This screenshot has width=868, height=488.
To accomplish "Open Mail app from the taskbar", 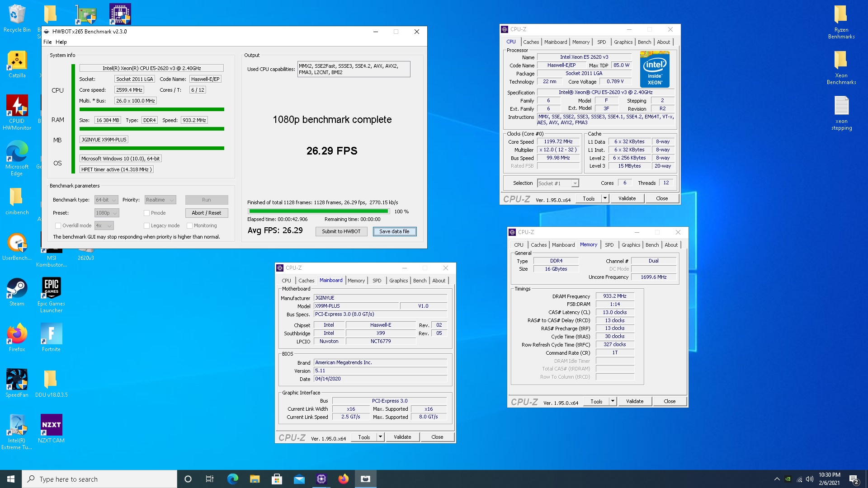I will 299,479.
